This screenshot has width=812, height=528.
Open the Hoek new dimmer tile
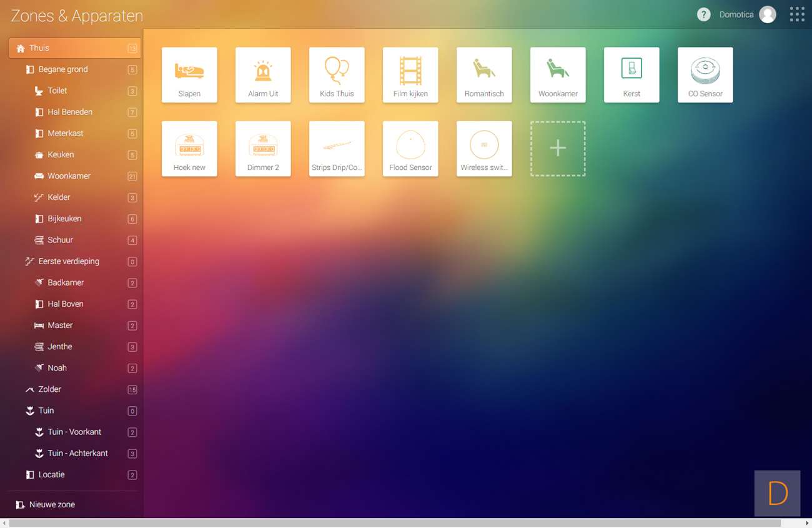(x=189, y=149)
